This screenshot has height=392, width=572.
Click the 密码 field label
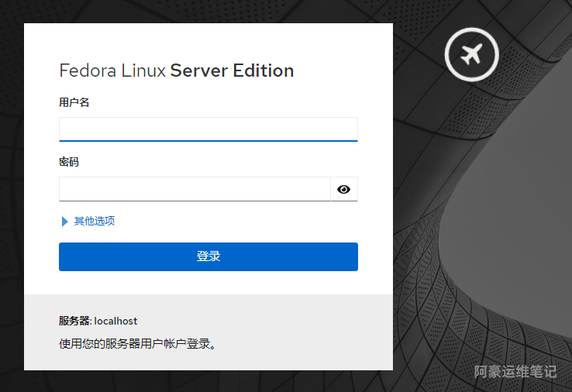coord(69,162)
